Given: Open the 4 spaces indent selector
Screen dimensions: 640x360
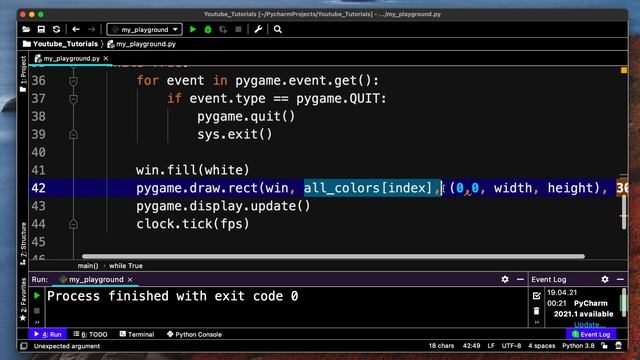Looking at the screenshot, I should 542,346.
